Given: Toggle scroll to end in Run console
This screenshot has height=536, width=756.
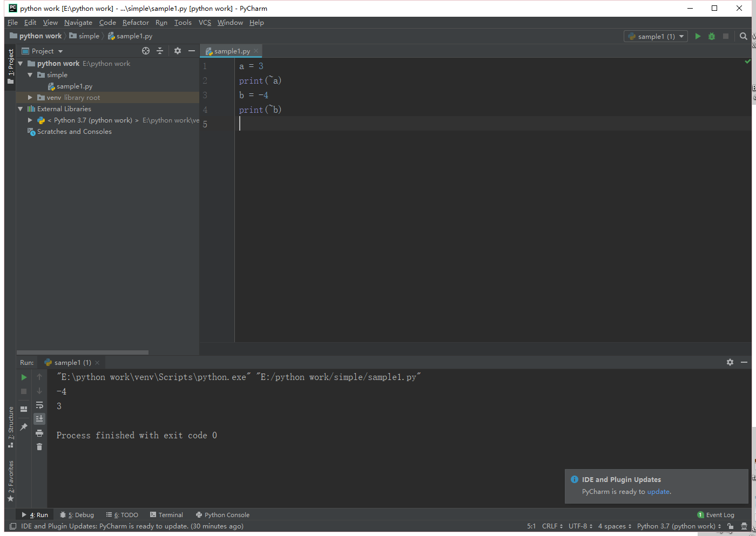Looking at the screenshot, I should (x=39, y=419).
